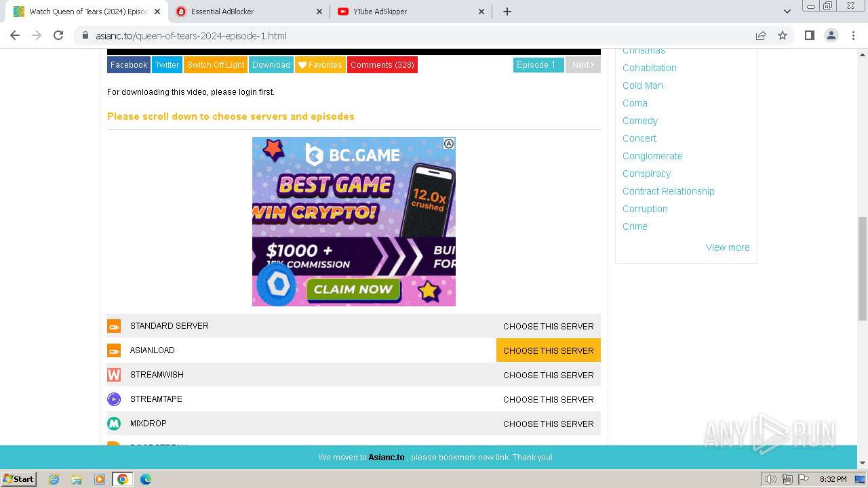Reload the page with the refresh icon
The height and width of the screenshot is (488, 868).
pos(58,35)
